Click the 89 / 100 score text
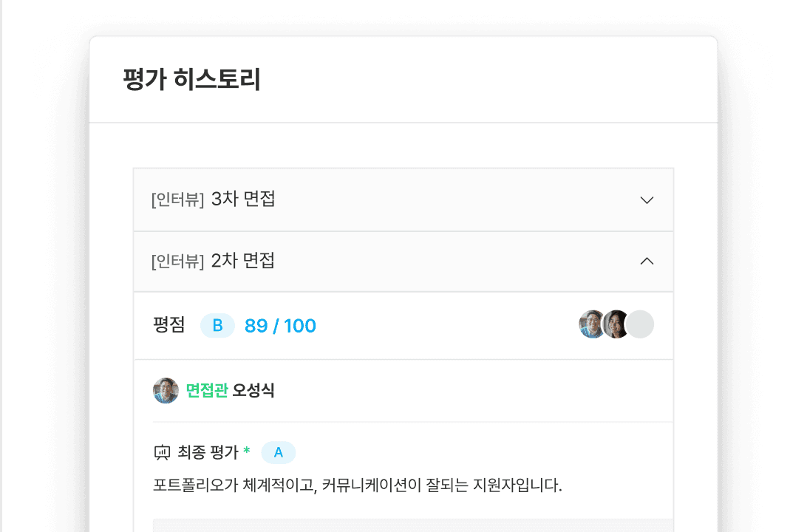Image resolution: width=807 pixels, height=532 pixels. tap(280, 326)
